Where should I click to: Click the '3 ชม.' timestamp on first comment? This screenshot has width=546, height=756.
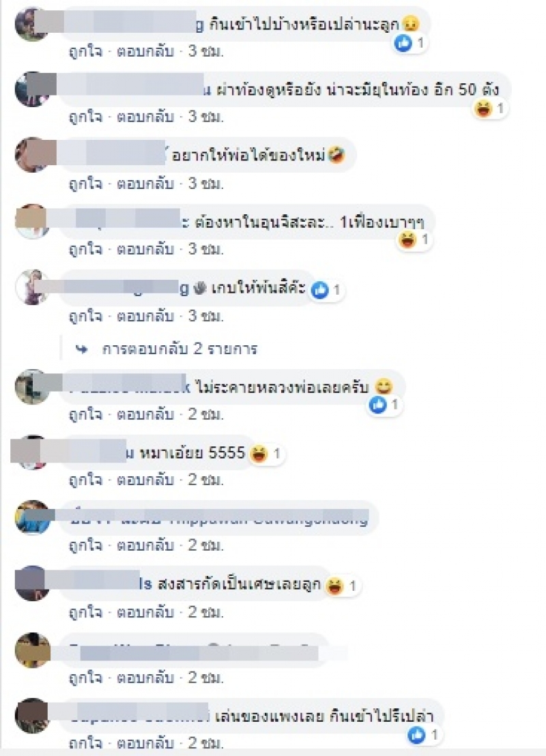206,51
